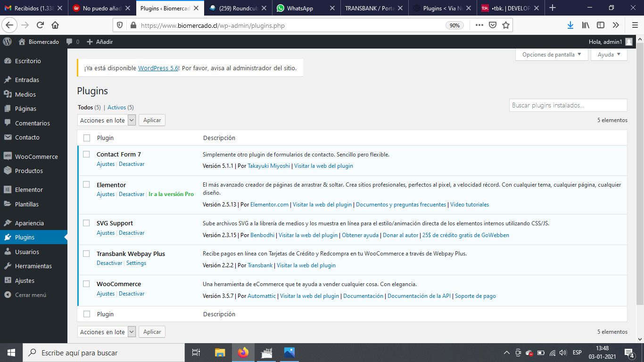Screen dimensions: 644x362
Task: Open bottom Acciones en lote dropdown
Action: [x=107, y=332]
